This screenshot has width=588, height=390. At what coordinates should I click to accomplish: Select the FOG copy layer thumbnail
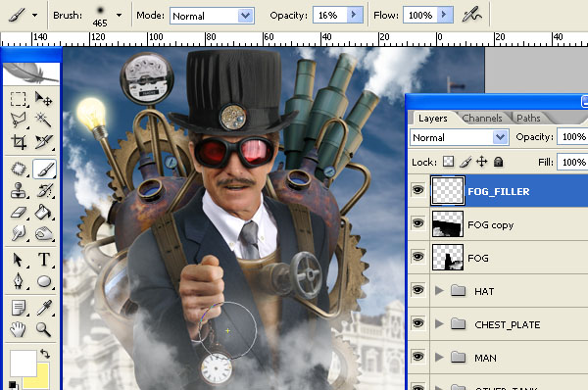tap(448, 223)
